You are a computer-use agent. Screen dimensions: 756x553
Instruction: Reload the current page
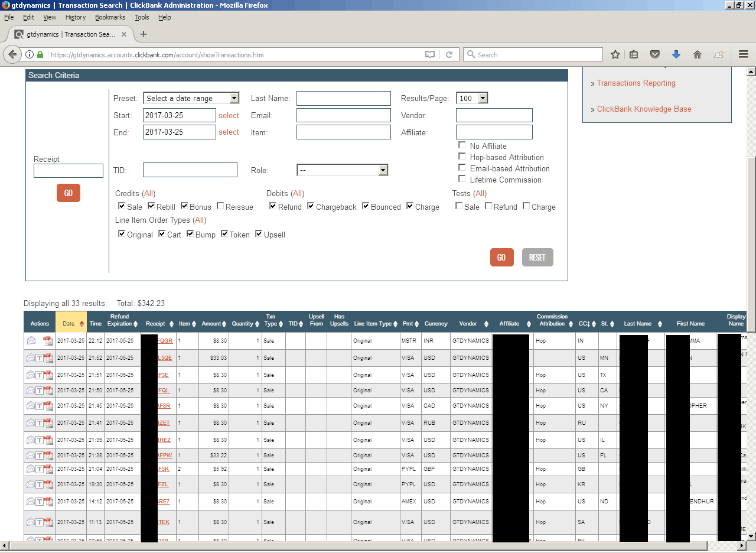tap(449, 54)
